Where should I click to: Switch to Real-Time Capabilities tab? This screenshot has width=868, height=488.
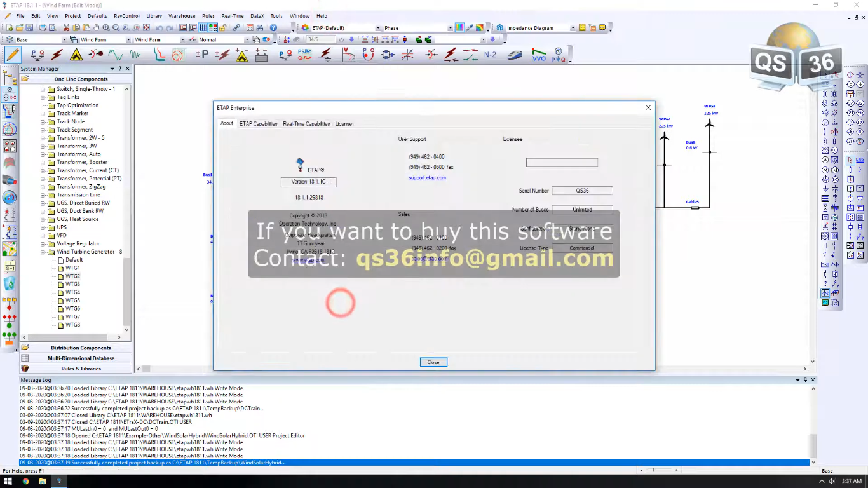coord(306,124)
